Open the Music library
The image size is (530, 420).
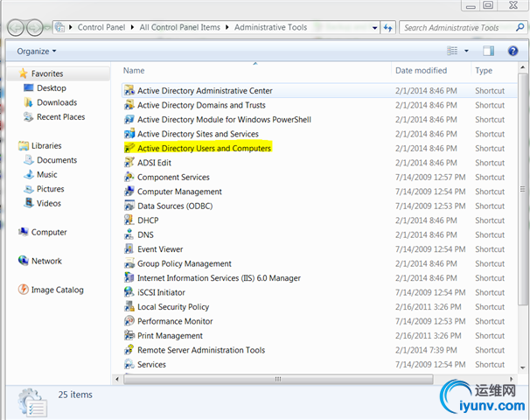click(x=47, y=174)
